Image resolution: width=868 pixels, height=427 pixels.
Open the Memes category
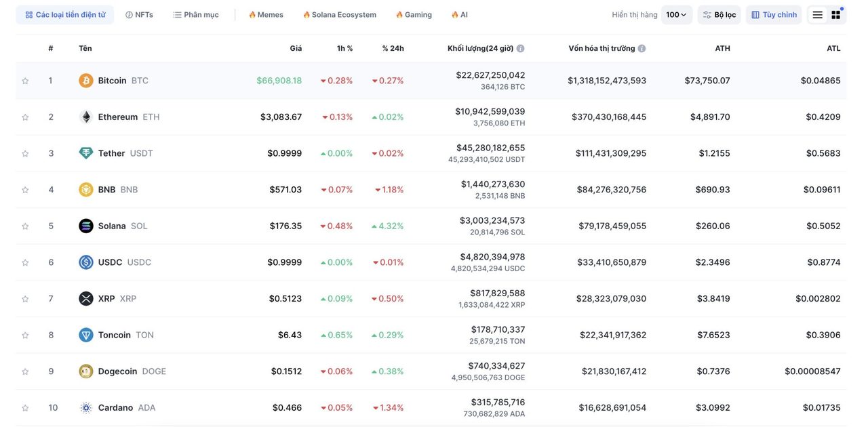click(266, 15)
